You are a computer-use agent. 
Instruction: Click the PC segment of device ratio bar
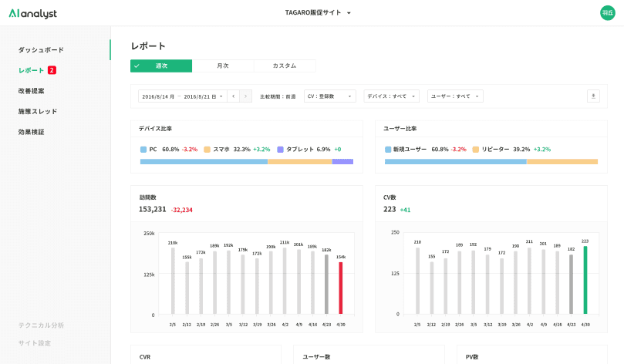204,161
